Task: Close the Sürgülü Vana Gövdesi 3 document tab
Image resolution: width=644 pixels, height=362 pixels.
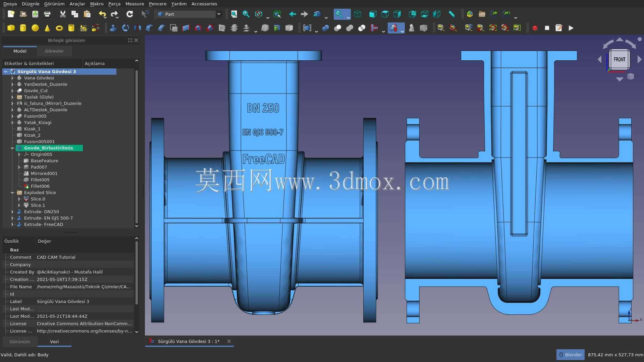Action: click(229, 341)
